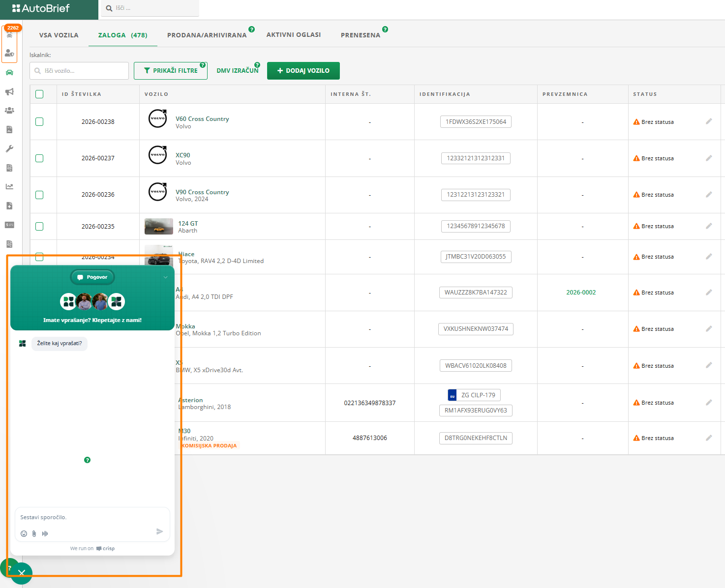Open the dollar card sidebar icon
725x588 pixels.
tap(9, 225)
